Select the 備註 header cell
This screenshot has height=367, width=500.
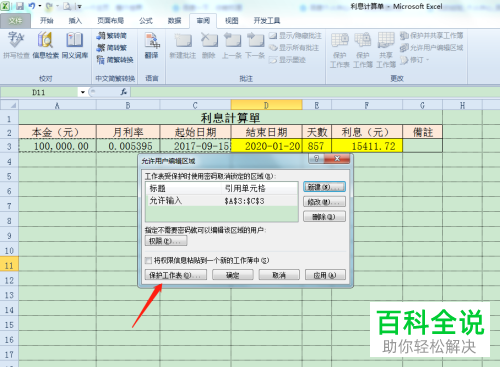pos(423,132)
